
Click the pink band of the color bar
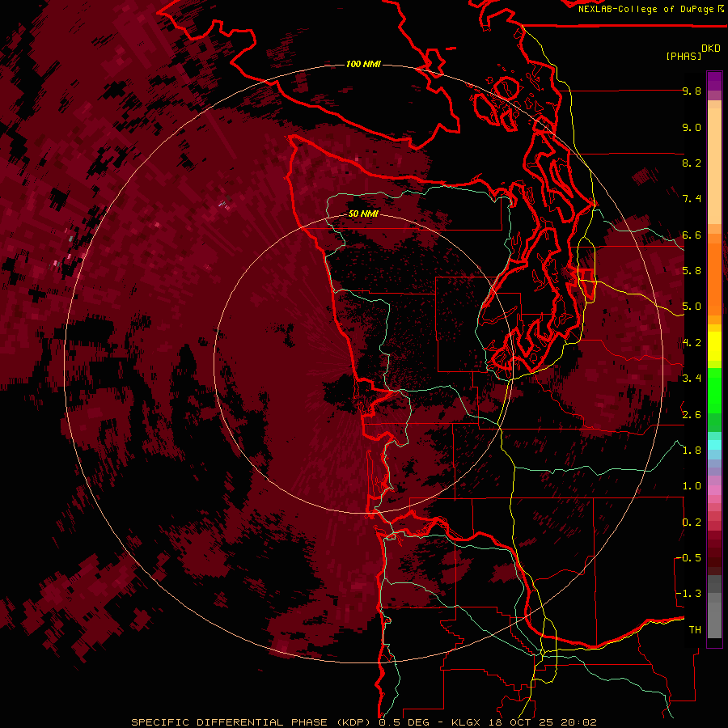click(714, 490)
